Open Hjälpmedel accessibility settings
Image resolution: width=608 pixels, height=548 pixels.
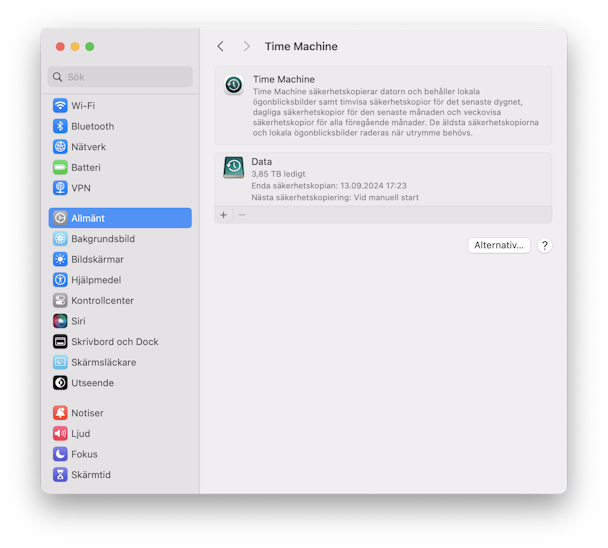pos(120,280)
